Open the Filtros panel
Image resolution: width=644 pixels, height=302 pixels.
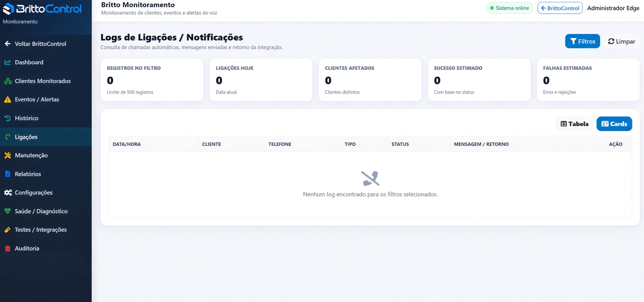point(582,41)
